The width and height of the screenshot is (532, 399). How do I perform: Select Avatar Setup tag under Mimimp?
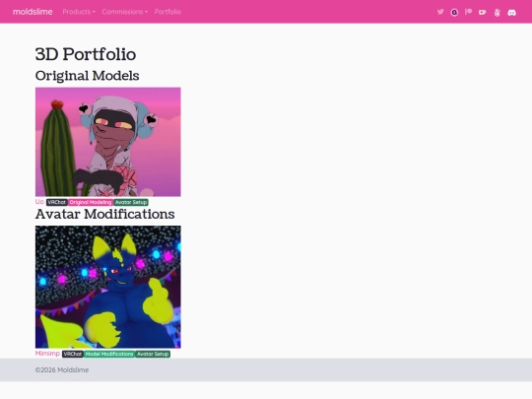[153, 354]
